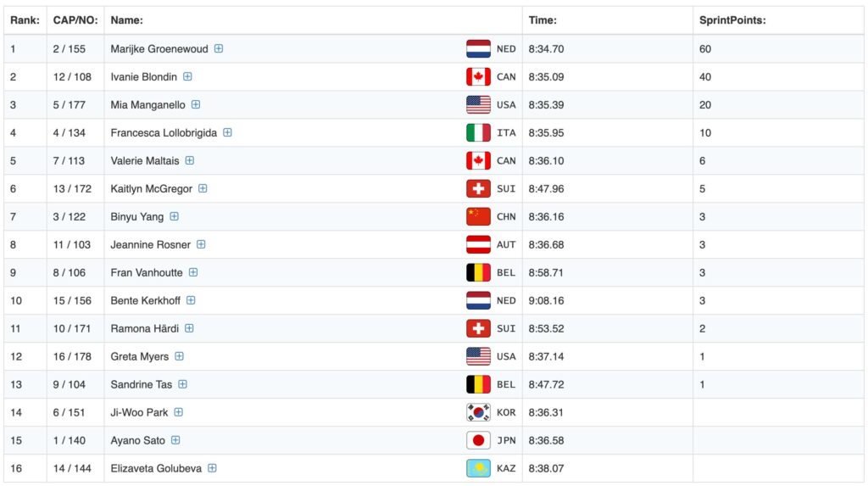Click the Kazakhstan flag by Elizaveta Golubeva
This screenshot has height=486, width=868.
[478, 468]
